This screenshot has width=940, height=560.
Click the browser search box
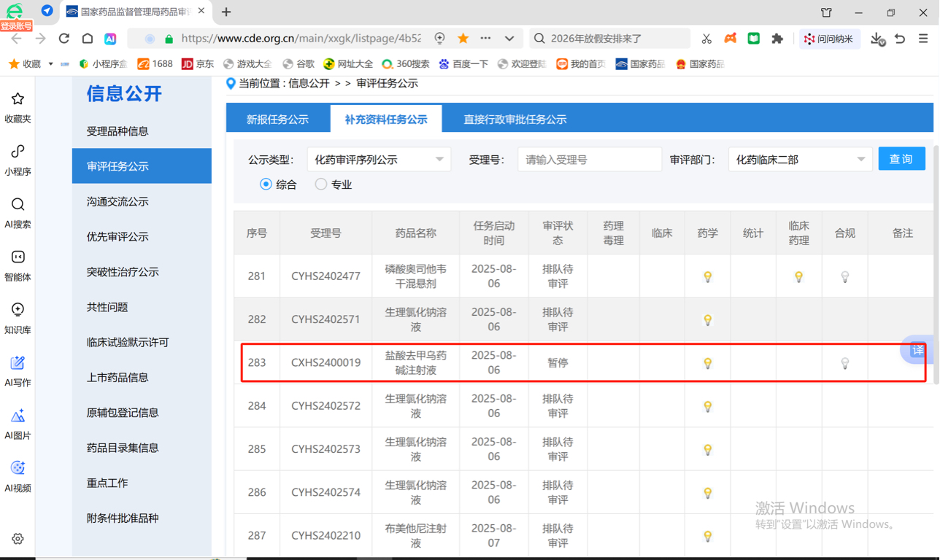(610, 39)
